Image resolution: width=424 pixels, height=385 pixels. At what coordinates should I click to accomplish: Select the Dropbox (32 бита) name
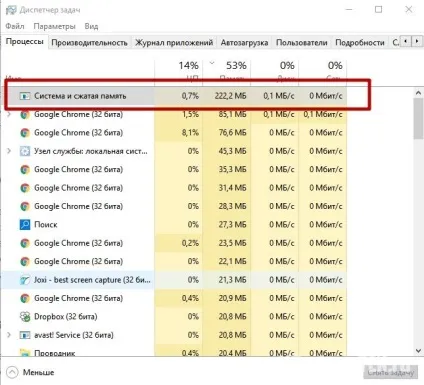pyautogui.click(x=66, y=317)
